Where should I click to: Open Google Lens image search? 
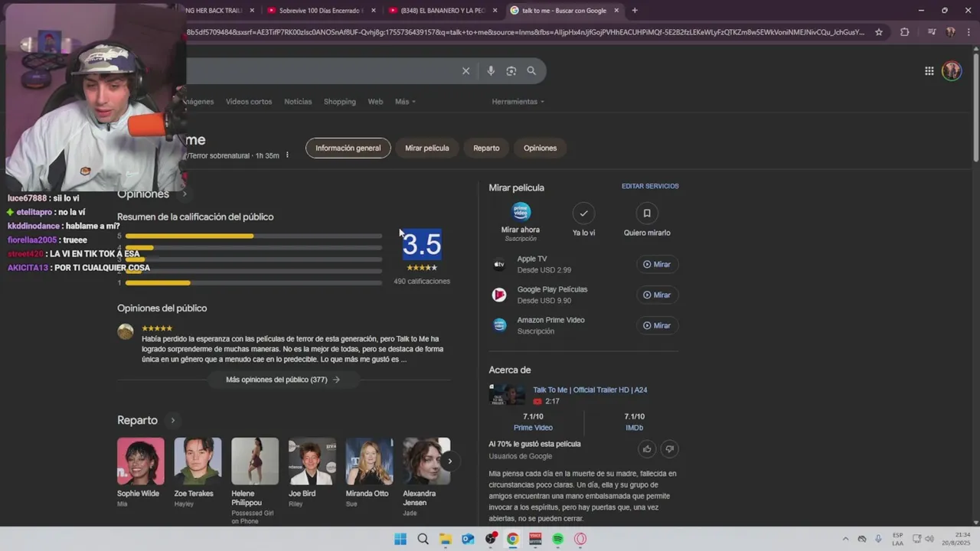[511, 71]
